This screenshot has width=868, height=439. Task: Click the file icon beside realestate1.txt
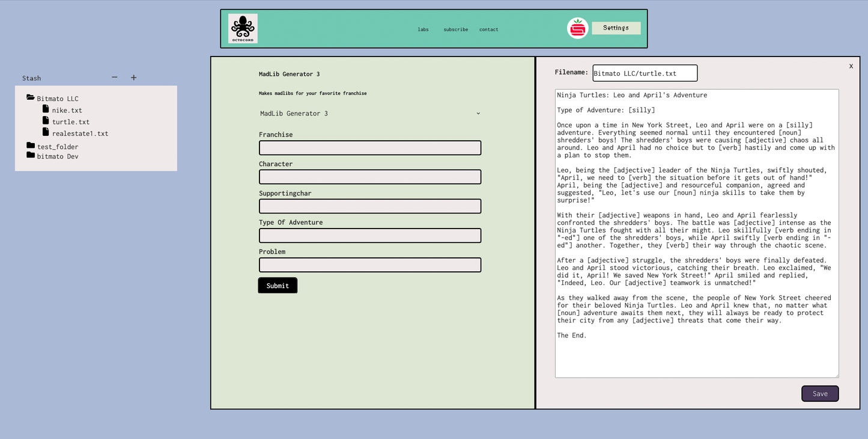click(x=46, y=132)
